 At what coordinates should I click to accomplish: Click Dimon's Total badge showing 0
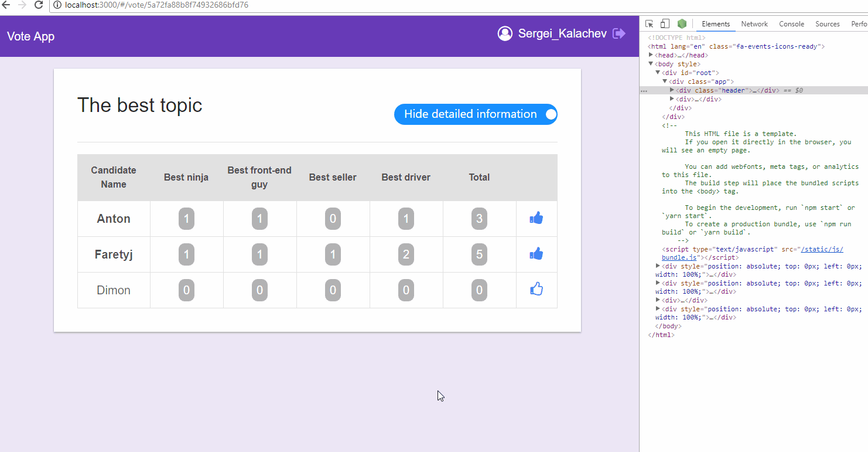coord(479,290)
